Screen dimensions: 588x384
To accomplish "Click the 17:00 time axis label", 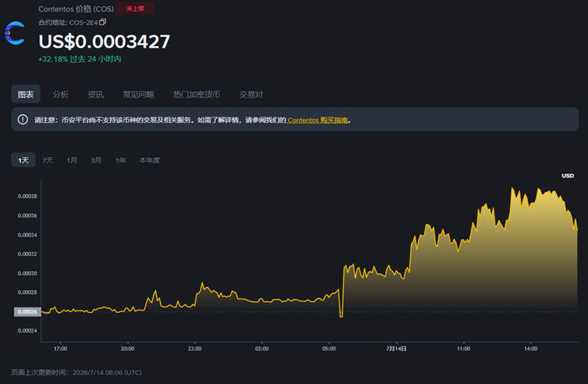I will click(60, 349).
